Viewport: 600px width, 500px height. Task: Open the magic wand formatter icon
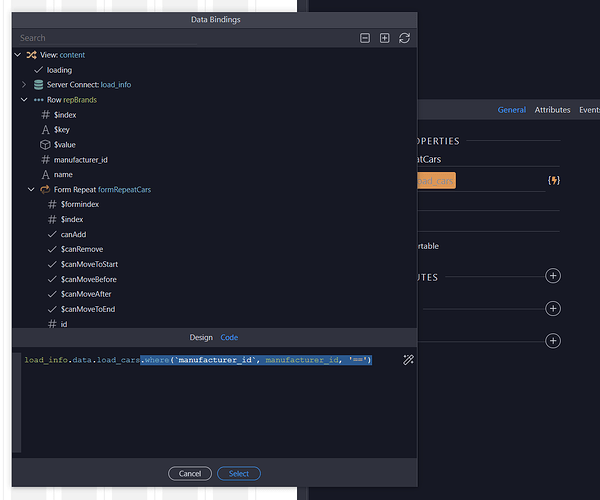pyautogui.click(x=408, y=360)
